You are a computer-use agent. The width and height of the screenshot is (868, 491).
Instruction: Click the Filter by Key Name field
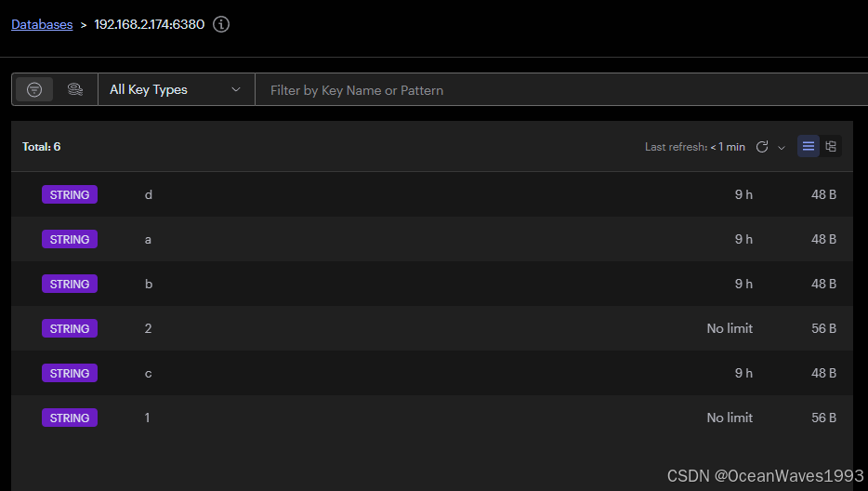(x=558, y=90)
